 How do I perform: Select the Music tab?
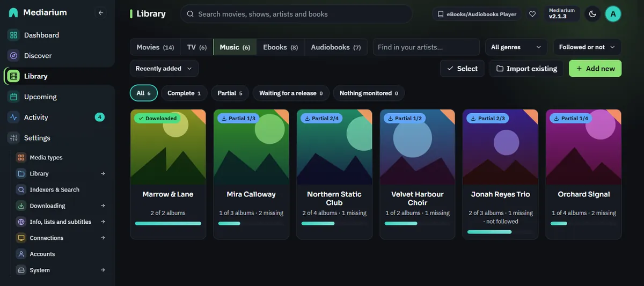pos(235,47)
